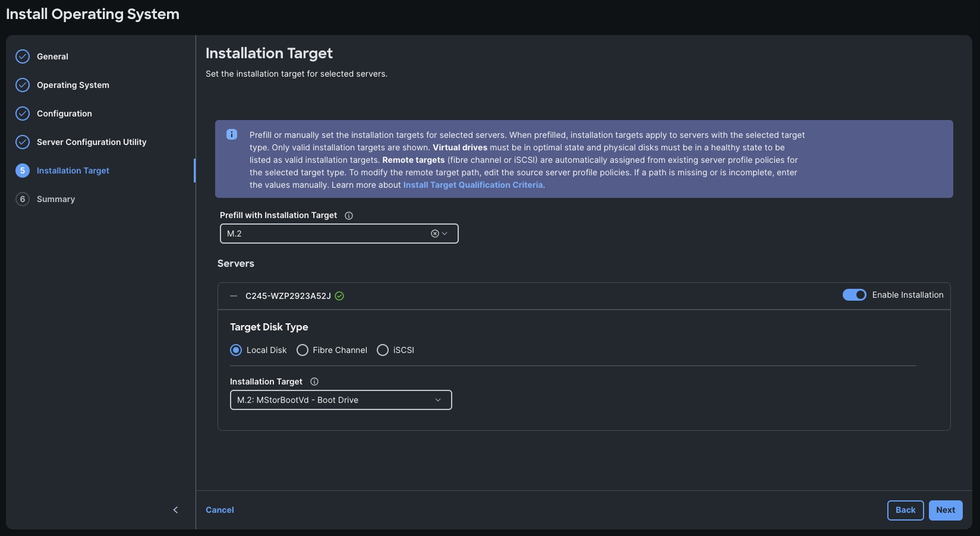This screenshot has height=536, width=980.
Task: Click the green checkmark beside C245-WZP2923A52J
Action: 339,295
